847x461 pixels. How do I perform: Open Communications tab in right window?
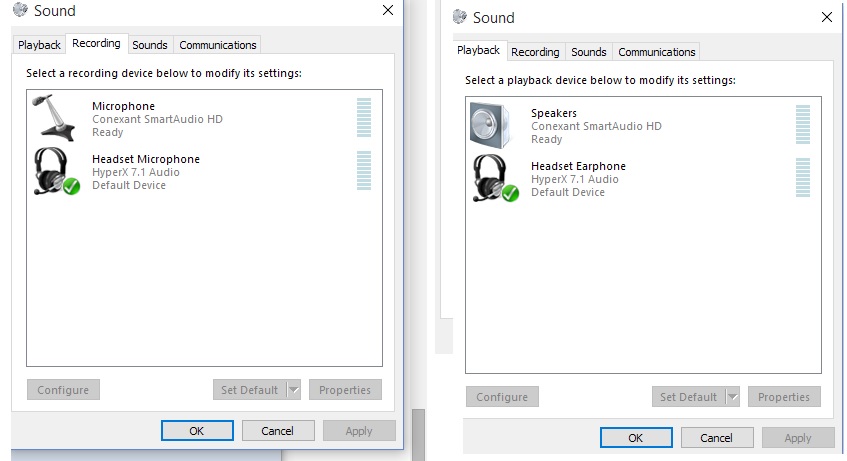tap(656, 52)
